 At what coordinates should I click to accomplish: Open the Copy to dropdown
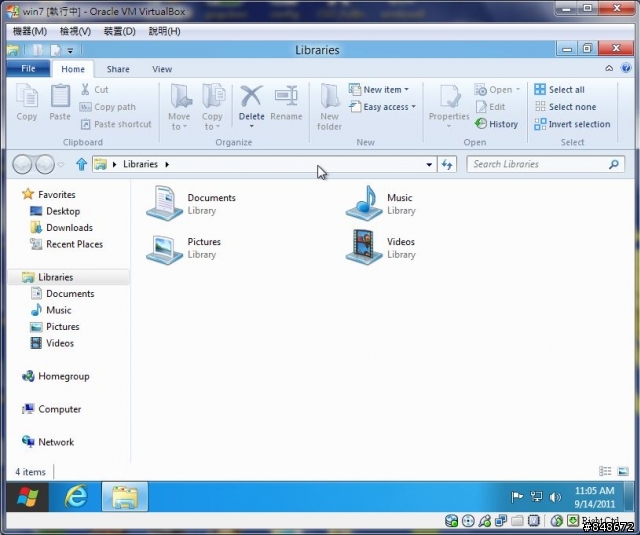212,107
